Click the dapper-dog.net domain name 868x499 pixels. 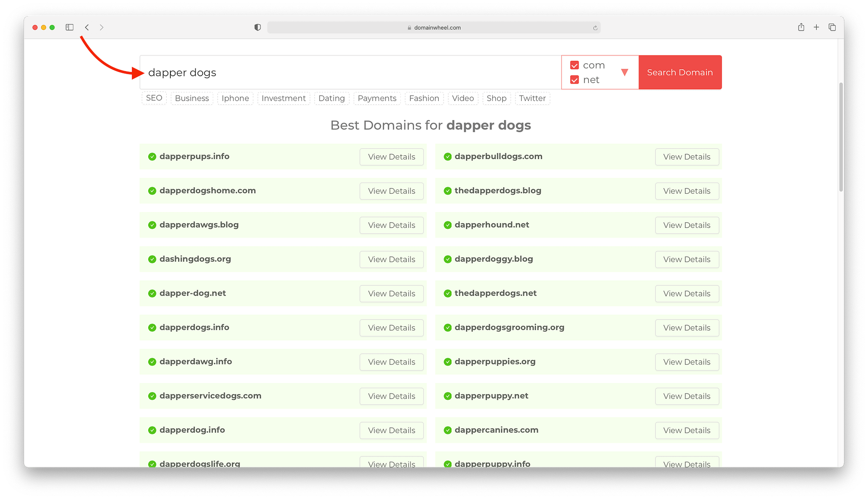[x=193, y=293]
